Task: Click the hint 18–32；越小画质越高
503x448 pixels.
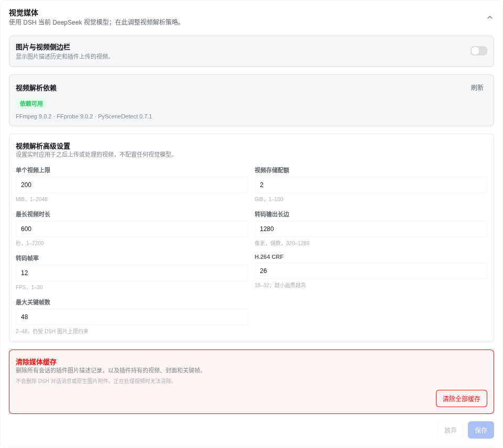Action: point(280,285)
